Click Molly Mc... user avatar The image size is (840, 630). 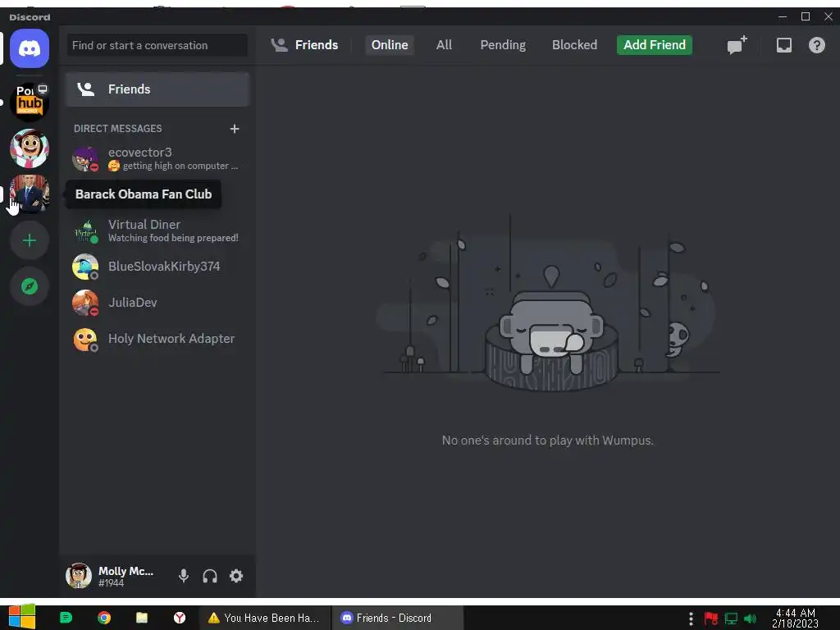(78, 576)
